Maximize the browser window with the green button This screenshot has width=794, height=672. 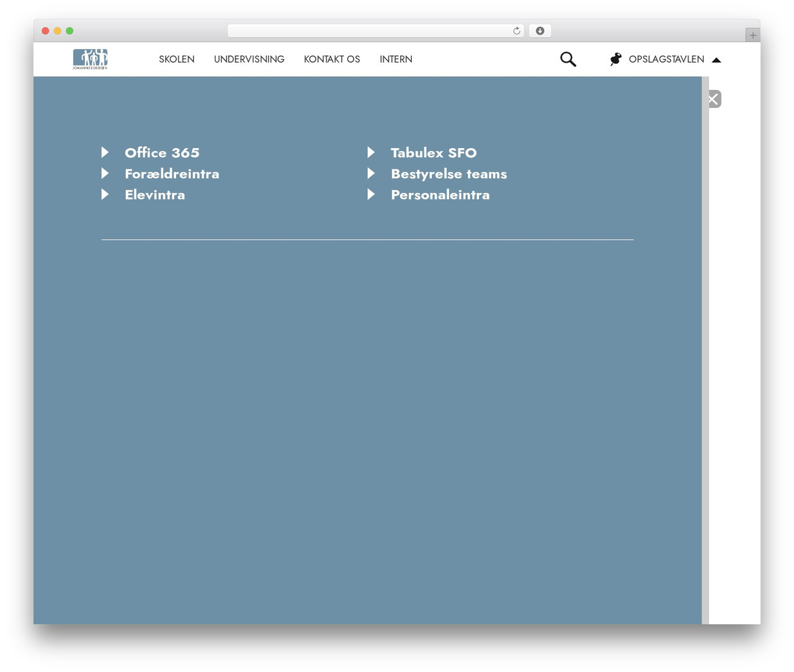(x=69, y=31)
